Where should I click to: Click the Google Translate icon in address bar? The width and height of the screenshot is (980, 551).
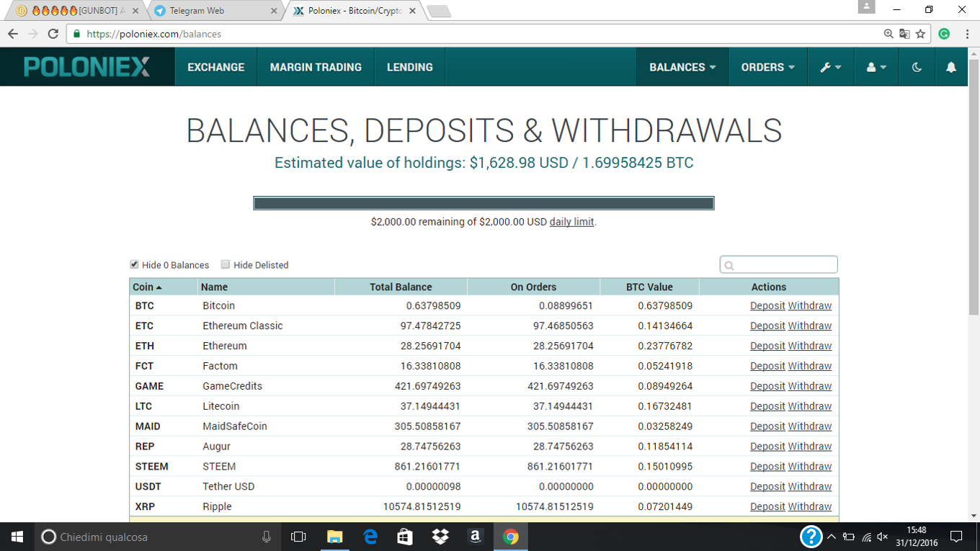[x=904, y=34]
